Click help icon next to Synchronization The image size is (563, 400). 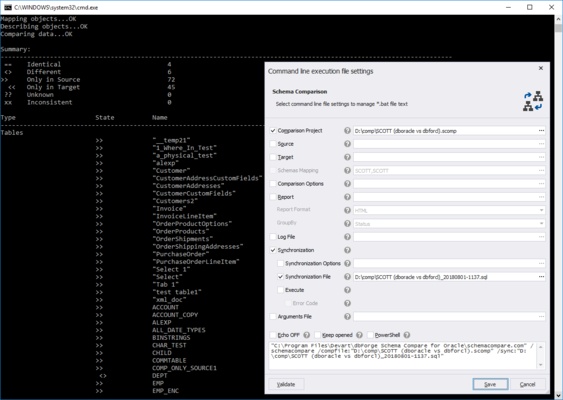(347, 250)
